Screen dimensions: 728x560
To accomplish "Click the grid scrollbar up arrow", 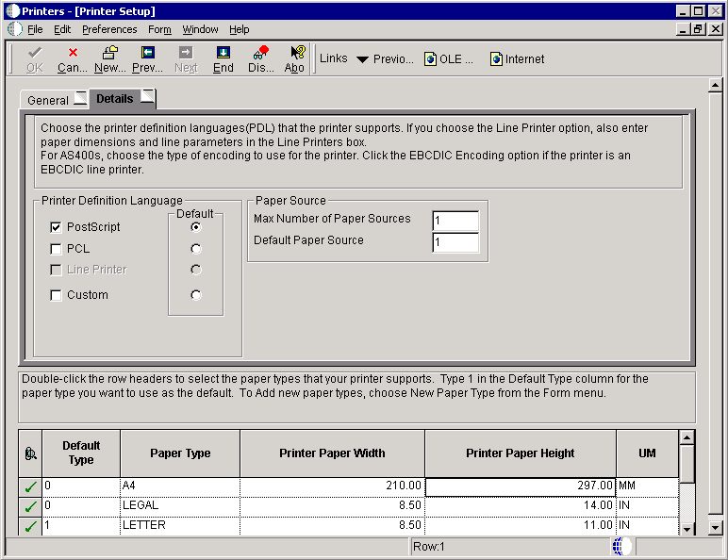I will pos(687,437).
